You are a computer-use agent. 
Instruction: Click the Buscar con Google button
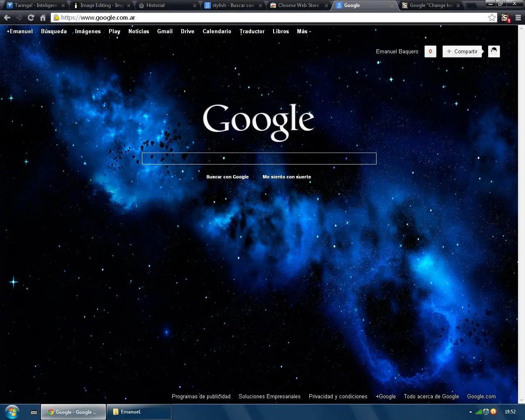(228, 177)
